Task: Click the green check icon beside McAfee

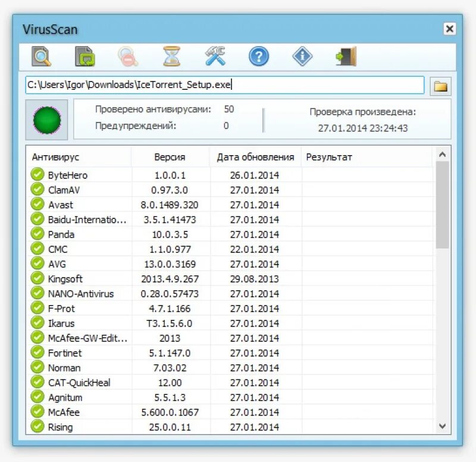Action: (37, 411)
